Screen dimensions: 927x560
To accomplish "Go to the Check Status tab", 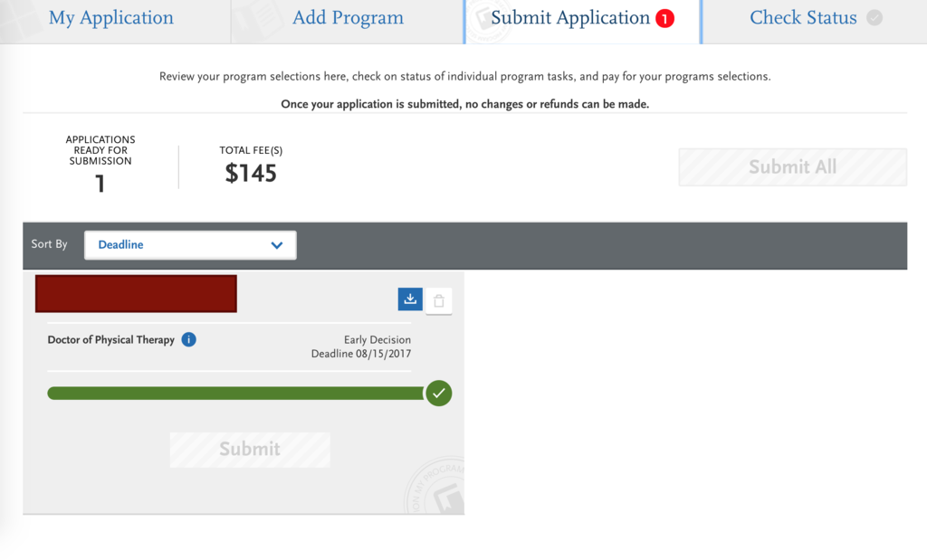I will point(815,18).
